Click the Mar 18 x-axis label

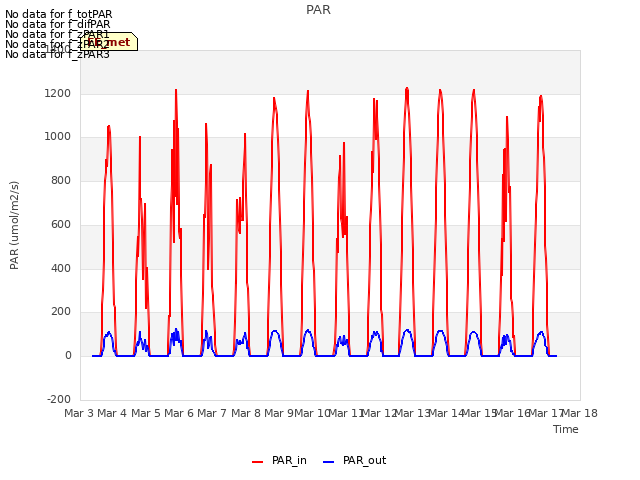click(580, 413)
